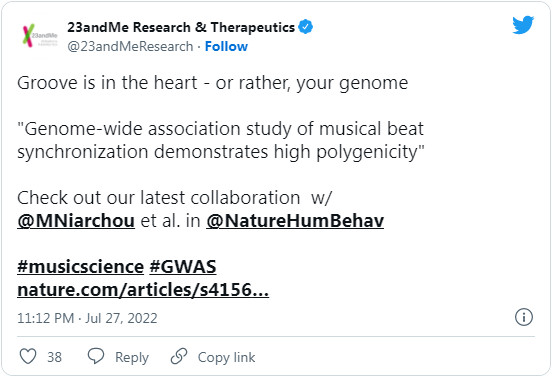Open the 23andMe profile avatar
The image size is (552, 377).
(40, 36)
